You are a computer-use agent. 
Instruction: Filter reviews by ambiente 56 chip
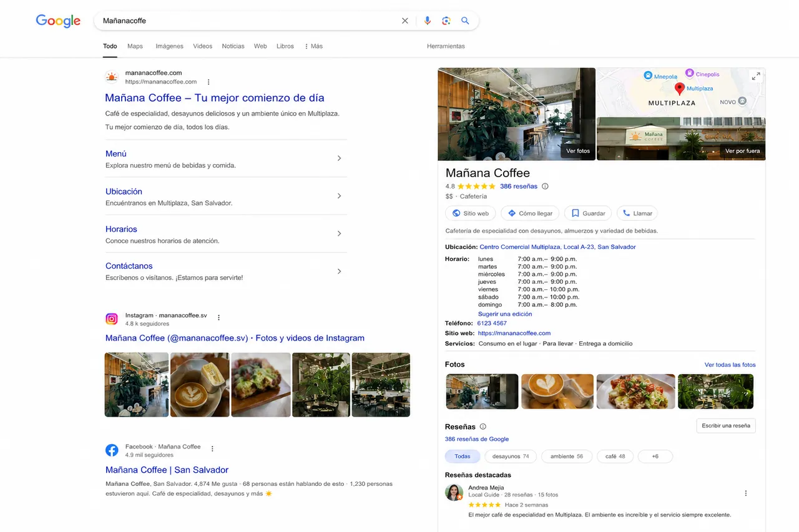pyautogui.click(x=567, y=457)
